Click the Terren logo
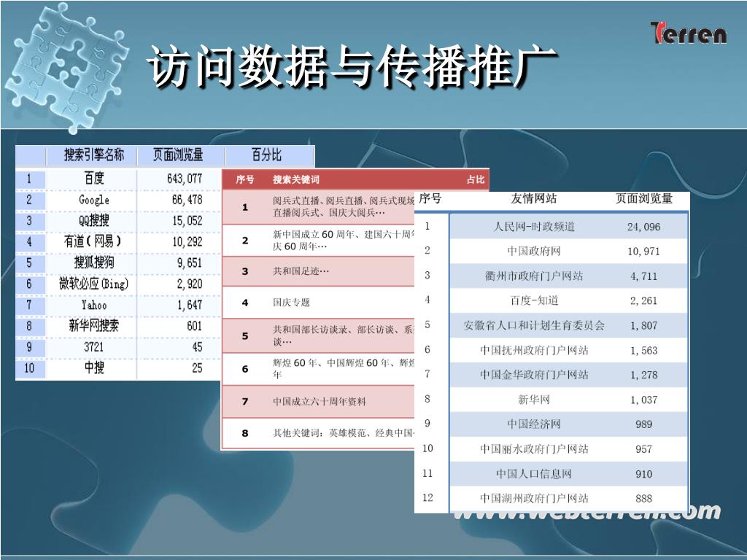Viewport: 747px width, 560px height. [689, 34]
